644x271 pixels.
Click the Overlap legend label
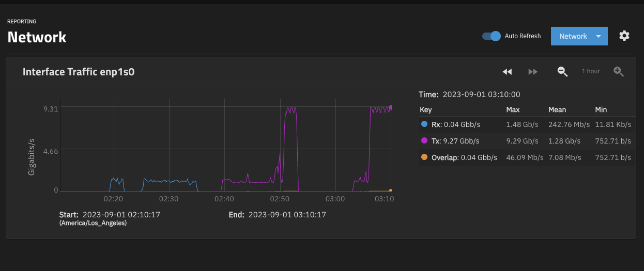click(444, 157)
